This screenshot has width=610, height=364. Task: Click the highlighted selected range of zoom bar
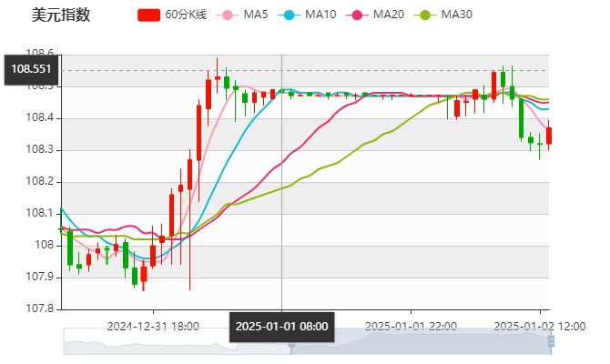[419, 341]
